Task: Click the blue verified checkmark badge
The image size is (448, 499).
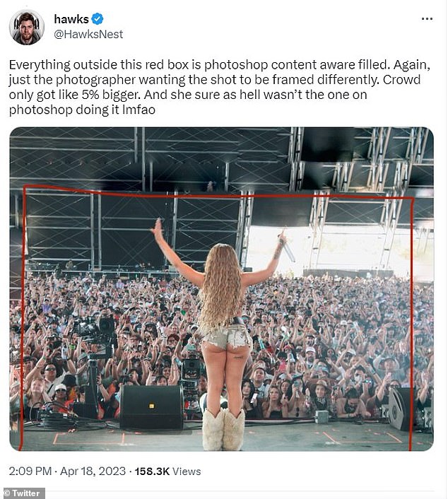Action: 98,19
